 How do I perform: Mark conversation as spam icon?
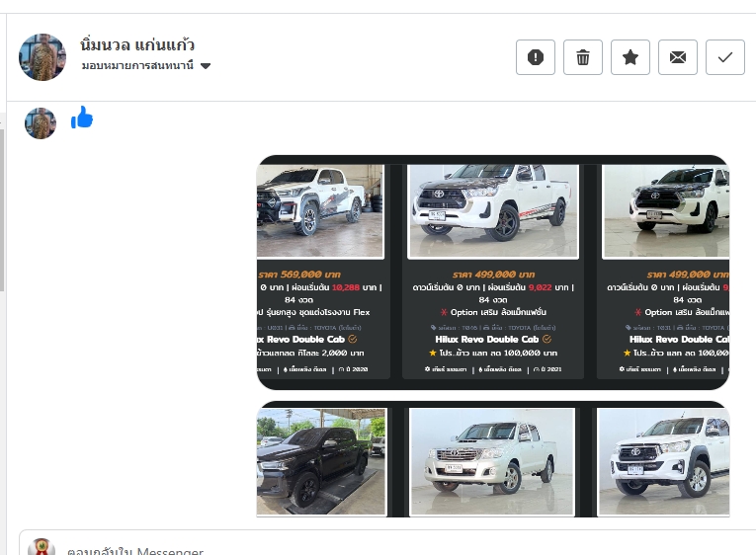coord(536,57)
